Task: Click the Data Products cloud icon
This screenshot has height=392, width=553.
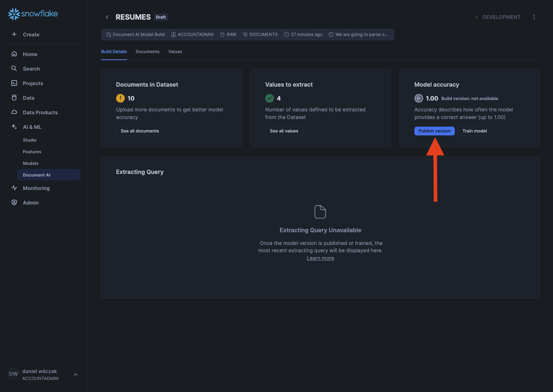Action: click(x=14, y=112)
